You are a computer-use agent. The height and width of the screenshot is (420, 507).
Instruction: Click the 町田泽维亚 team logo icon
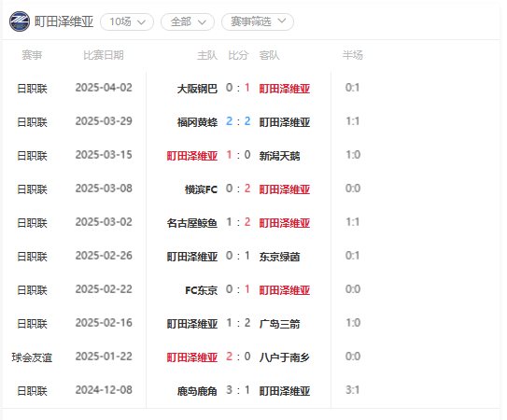point(20,21)
